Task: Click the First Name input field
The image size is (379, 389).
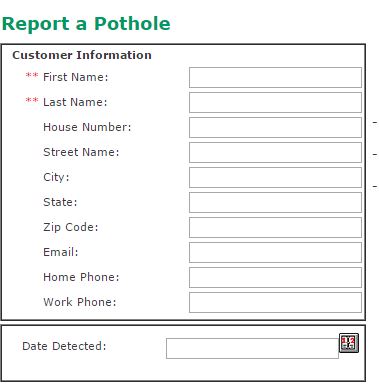Action: pos(275,77)
